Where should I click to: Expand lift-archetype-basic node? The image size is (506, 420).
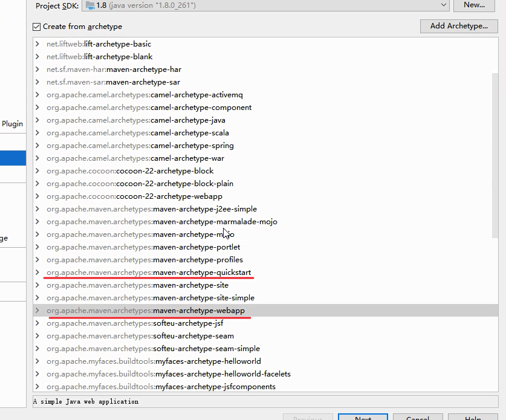37,44
